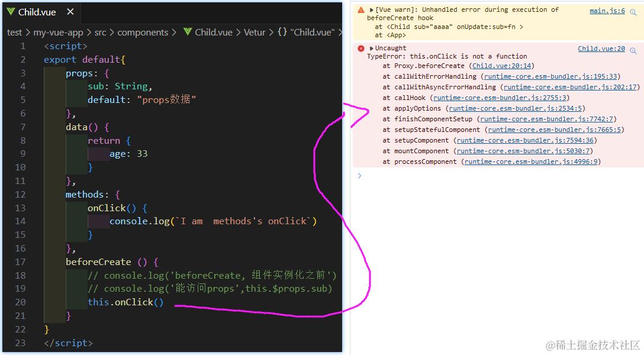The image size is (644, 355).
Task: Open the runtime-core.esm-bundler.js:2534:5 link
Action: coord(516,108)
